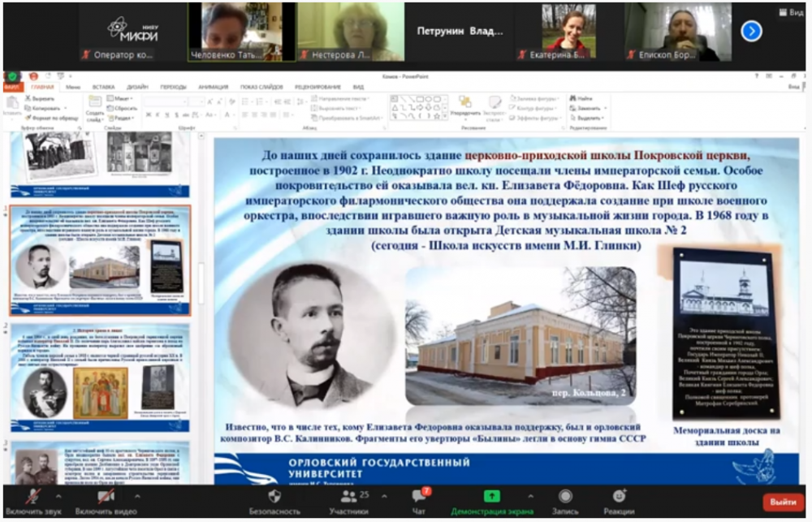Viewport: 812px width, 522px height.
Task: Select the emperor portrait slide thumbnail
Action: [x=100, y=377]
